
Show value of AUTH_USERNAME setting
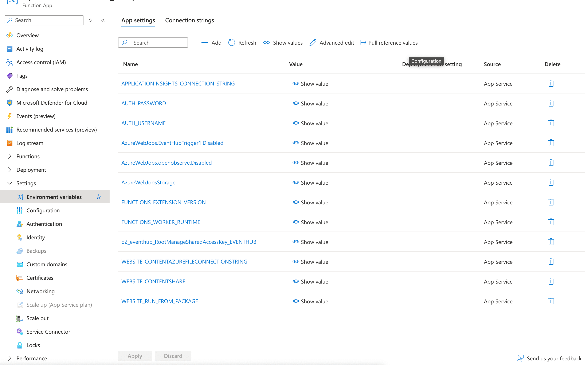click(x=310, y=123)
